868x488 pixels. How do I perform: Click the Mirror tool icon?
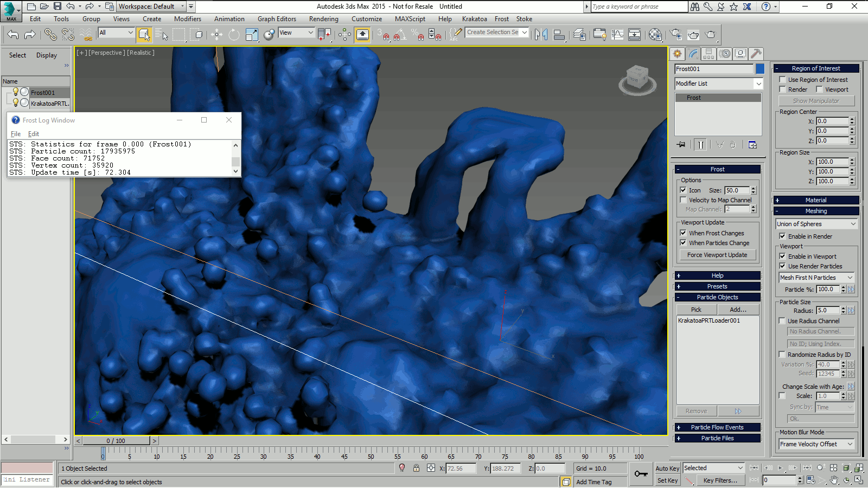click(541, 35)
